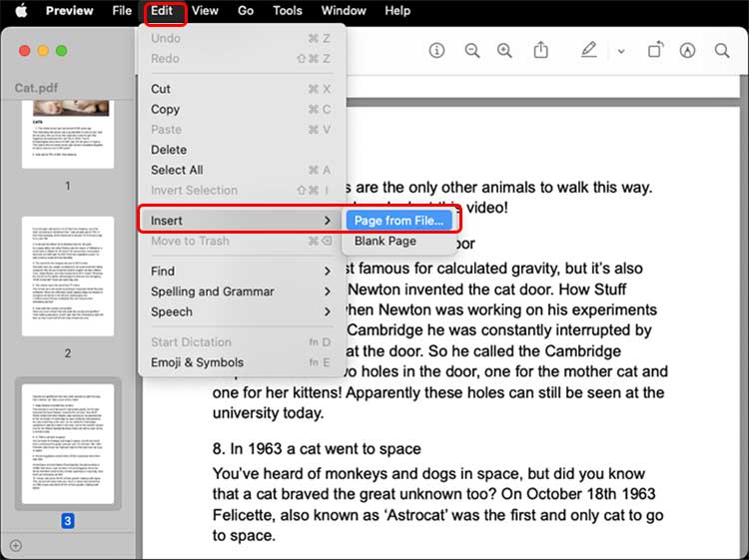The image size is (749, 560).
Task: Open the Apple menu
Action: tap(21, 11)
